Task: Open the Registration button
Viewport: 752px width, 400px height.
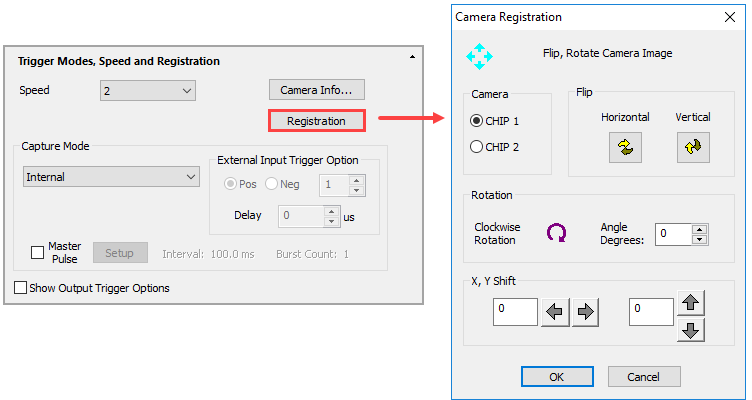Action: pos(316,121)
